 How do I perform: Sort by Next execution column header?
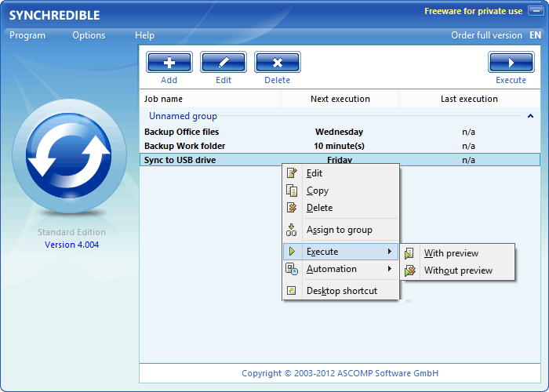click(x=340, y=99)
